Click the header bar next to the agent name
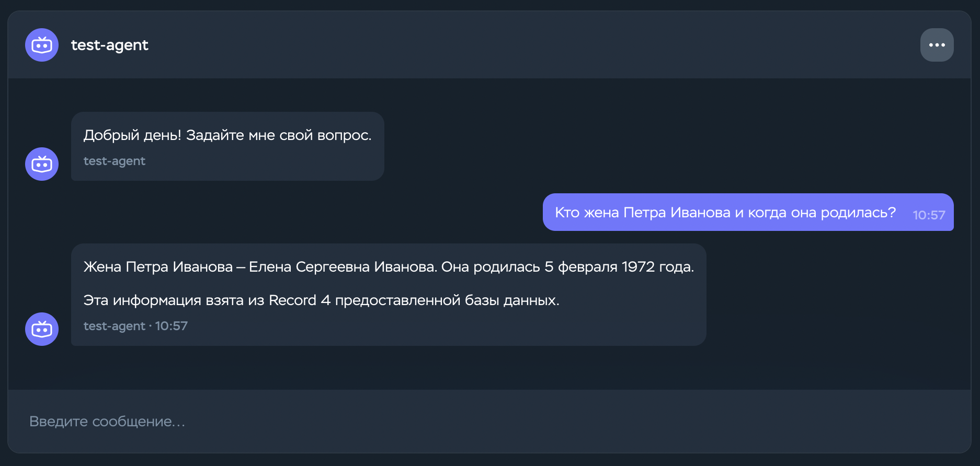980x466 pixels. [523, 45]
